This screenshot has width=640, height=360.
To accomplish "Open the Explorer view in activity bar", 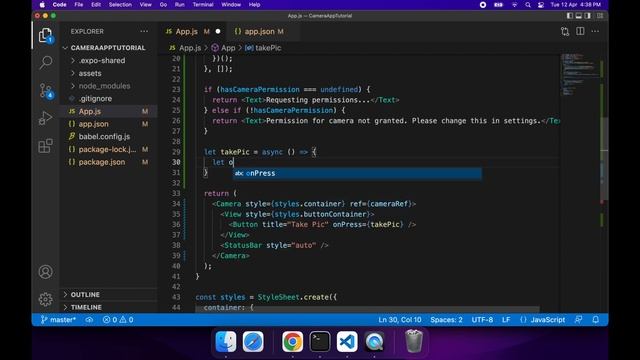I will (45, 36).
